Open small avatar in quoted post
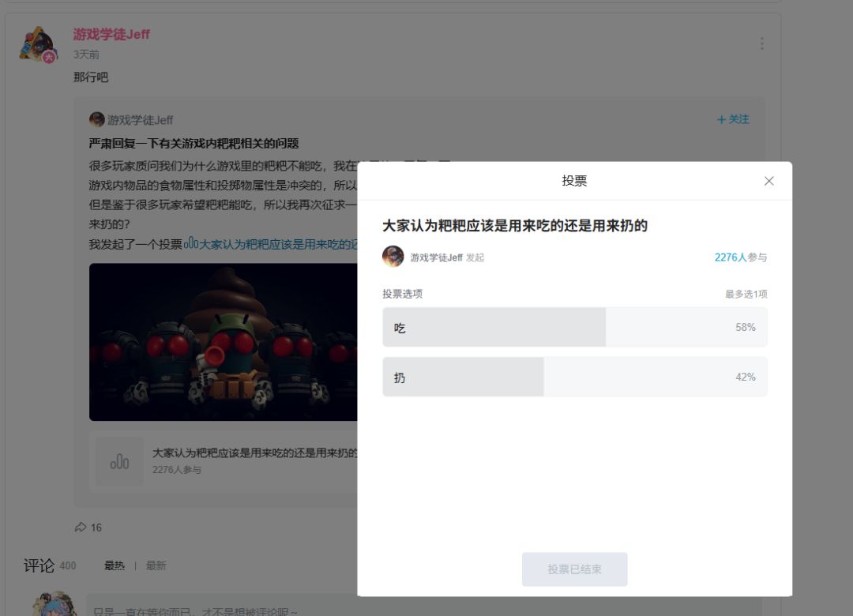853x616 pixels. (97, 119)
